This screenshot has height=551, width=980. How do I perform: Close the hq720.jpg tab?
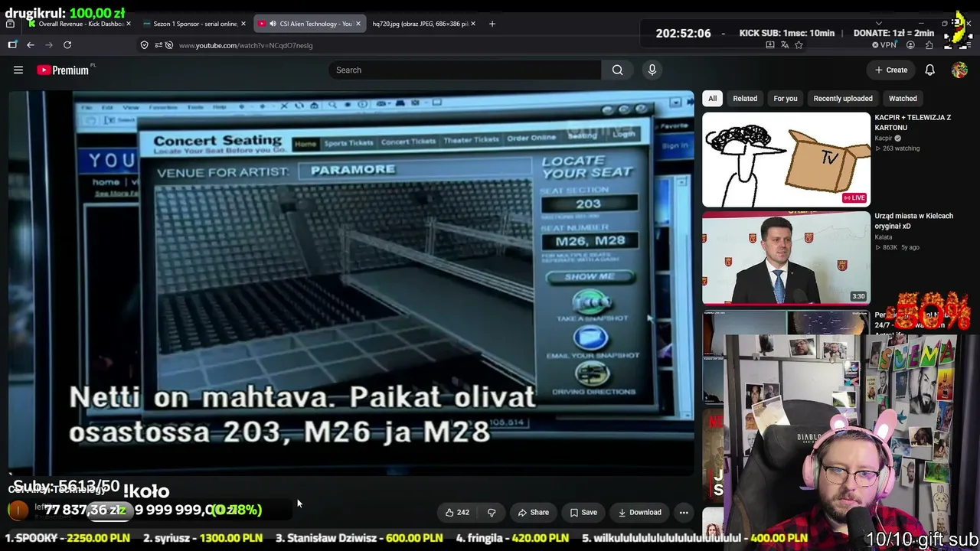pyautogui.click(x=472, y=24)
